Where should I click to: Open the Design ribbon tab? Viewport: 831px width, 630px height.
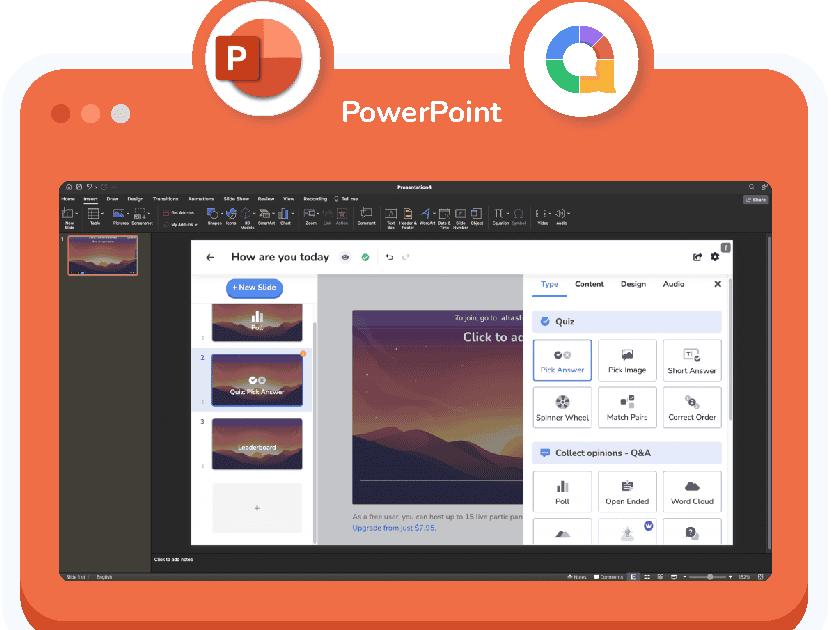pyautogui.click(x=135, y=199)
